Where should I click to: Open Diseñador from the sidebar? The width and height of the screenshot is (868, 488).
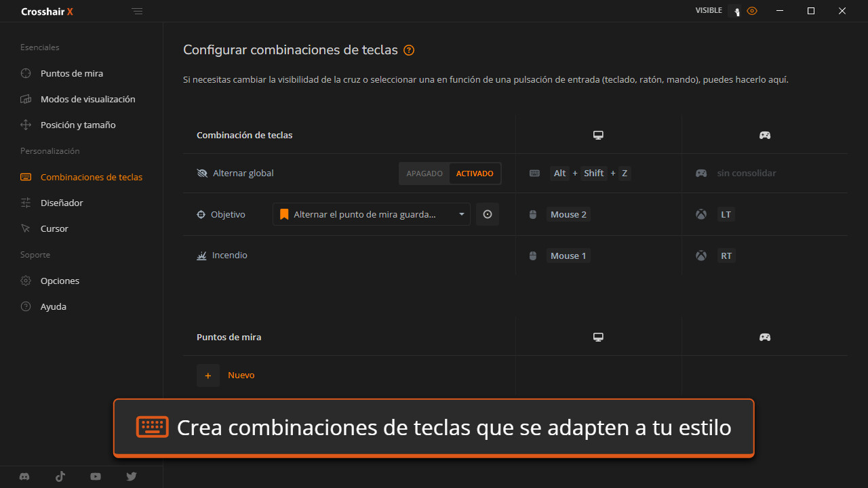point(62,203)
